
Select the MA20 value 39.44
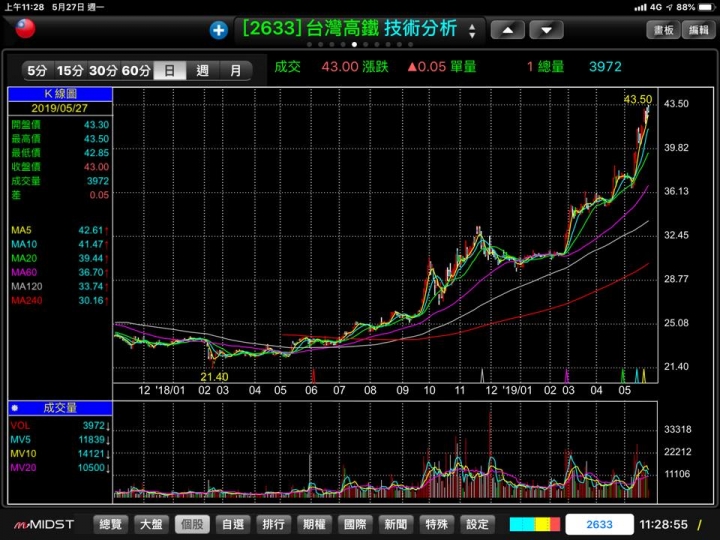click(x=90, y=258)
